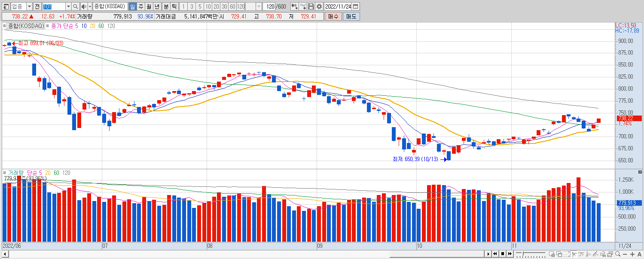Select the 주 (weekly) period tab
This screenshot has height=259, width=644.
coord(141,6)
